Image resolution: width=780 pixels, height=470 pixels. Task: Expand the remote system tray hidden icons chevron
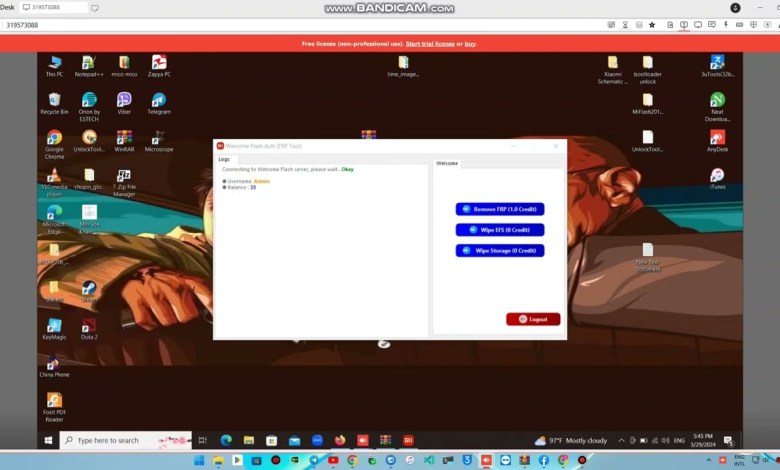click(621, 441)
